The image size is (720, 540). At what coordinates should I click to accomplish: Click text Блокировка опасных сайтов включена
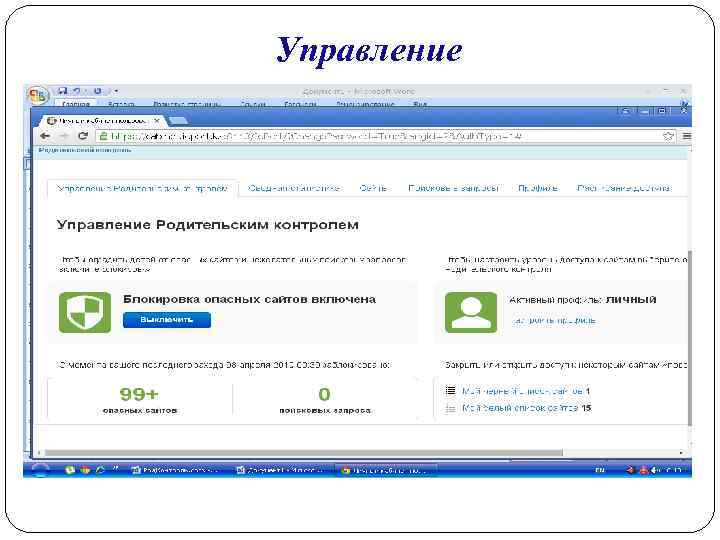point(249,299)
